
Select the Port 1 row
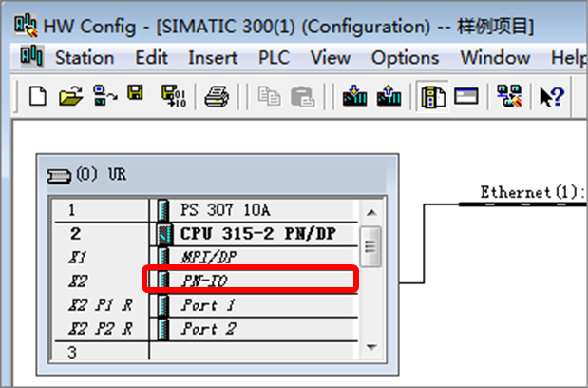point(254,305)
